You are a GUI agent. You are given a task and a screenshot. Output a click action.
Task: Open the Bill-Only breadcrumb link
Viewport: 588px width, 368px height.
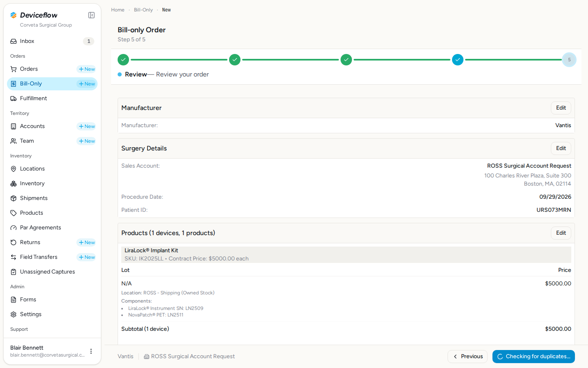[x=143, y=10]
